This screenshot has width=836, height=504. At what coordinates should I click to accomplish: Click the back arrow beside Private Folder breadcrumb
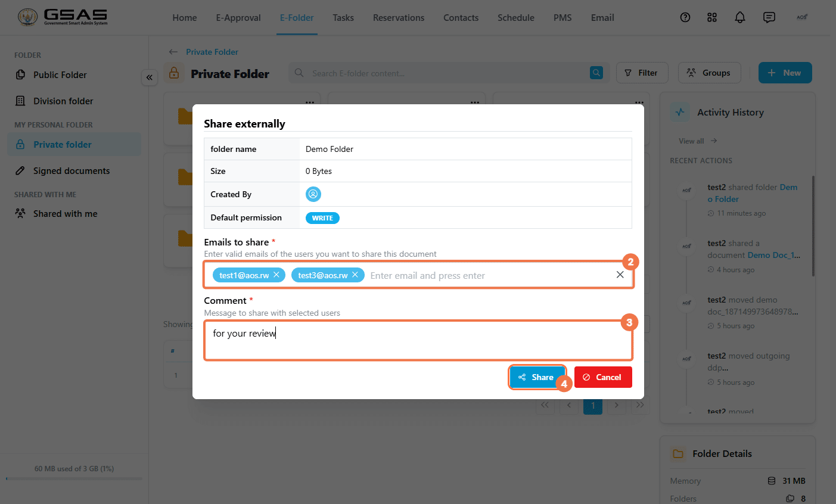173,52
